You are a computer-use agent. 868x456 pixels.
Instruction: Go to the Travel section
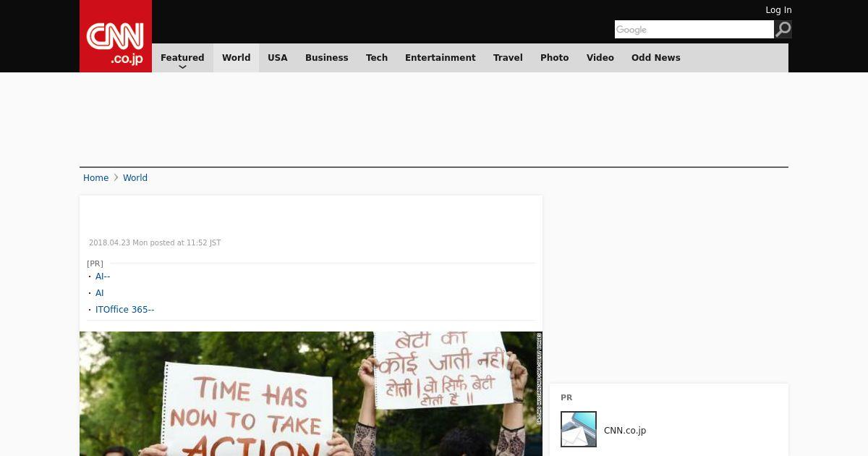pyautogui.click(x=508, y=58)
